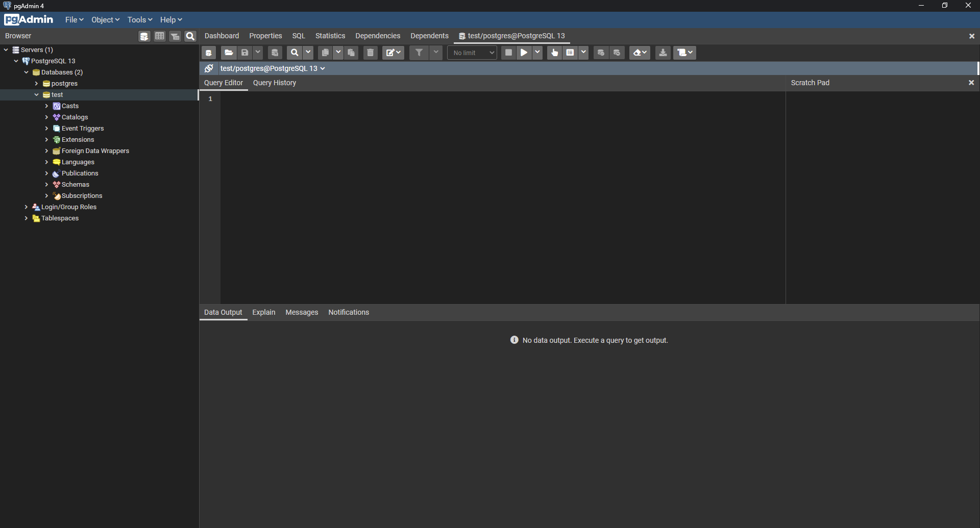
Task: Open the No limit rows dropdown
Action: (472, 53)
